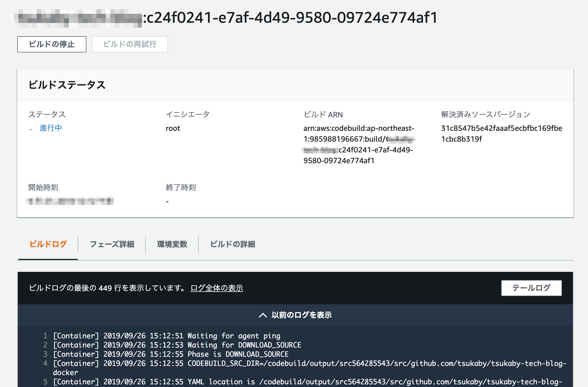Screen dimensions: 588x387
Task: Select the 環境変数 tab
Action: click(172, 244)
